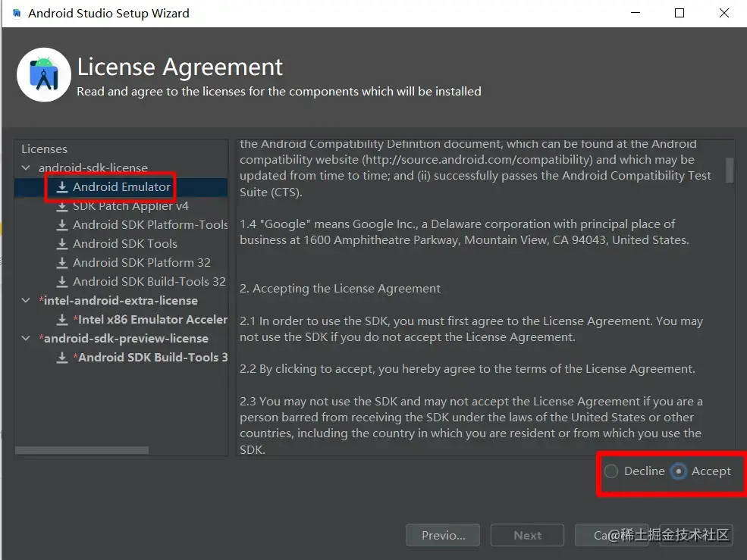Screen dimensions: 747x560
Task: Click download icon beside SDK Patch Applier v4
Action: pyautogui.click(x=62, y=206)
